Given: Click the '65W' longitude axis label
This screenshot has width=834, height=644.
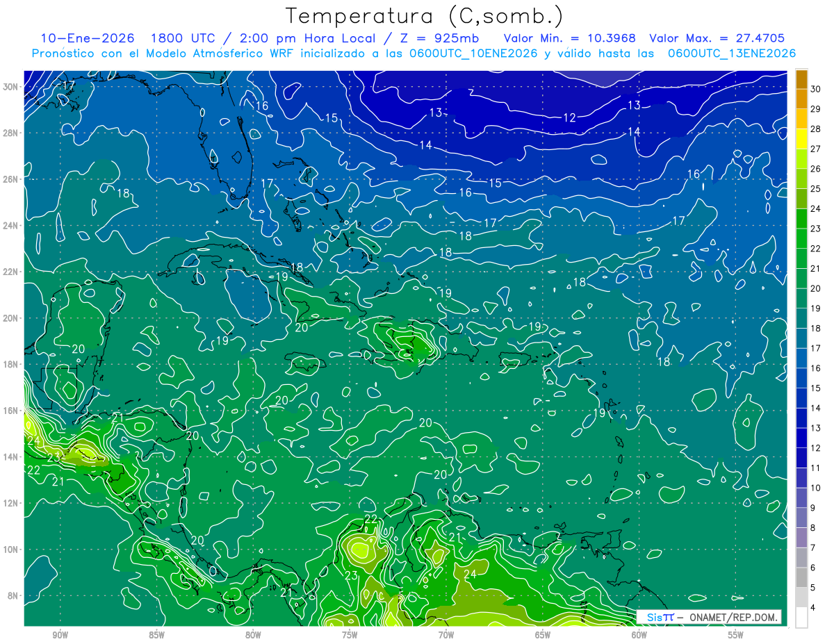Looking at the screenshot, I should (543, 635).
